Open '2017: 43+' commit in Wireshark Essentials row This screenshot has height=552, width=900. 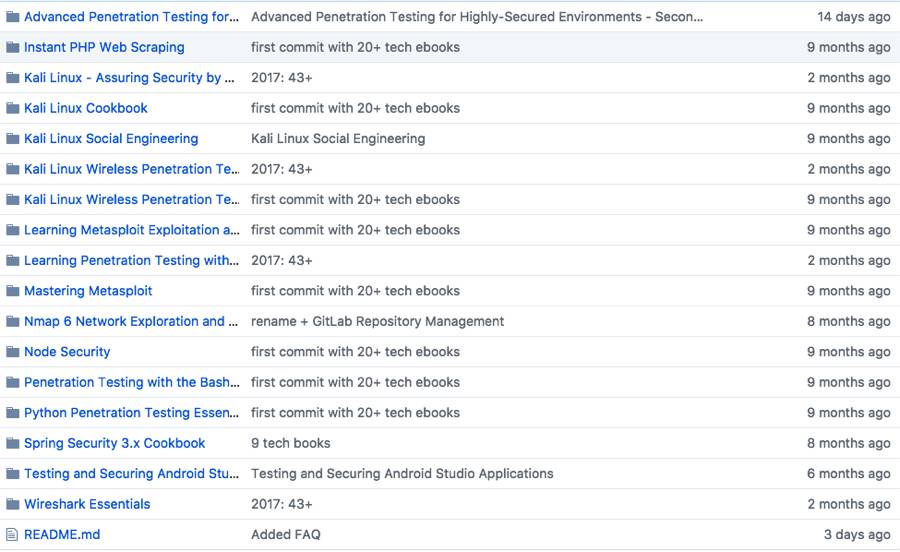pyautogui.click(x=282, y=503)
